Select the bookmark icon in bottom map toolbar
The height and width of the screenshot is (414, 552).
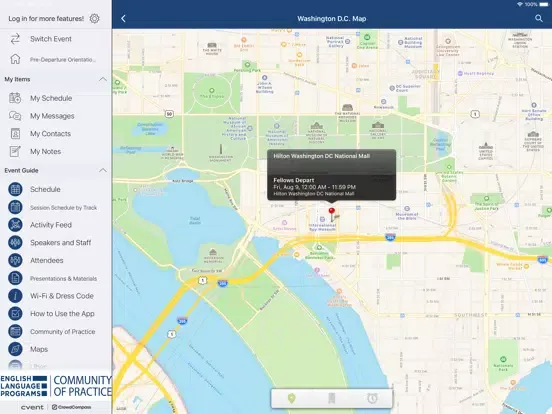[331, 399]
